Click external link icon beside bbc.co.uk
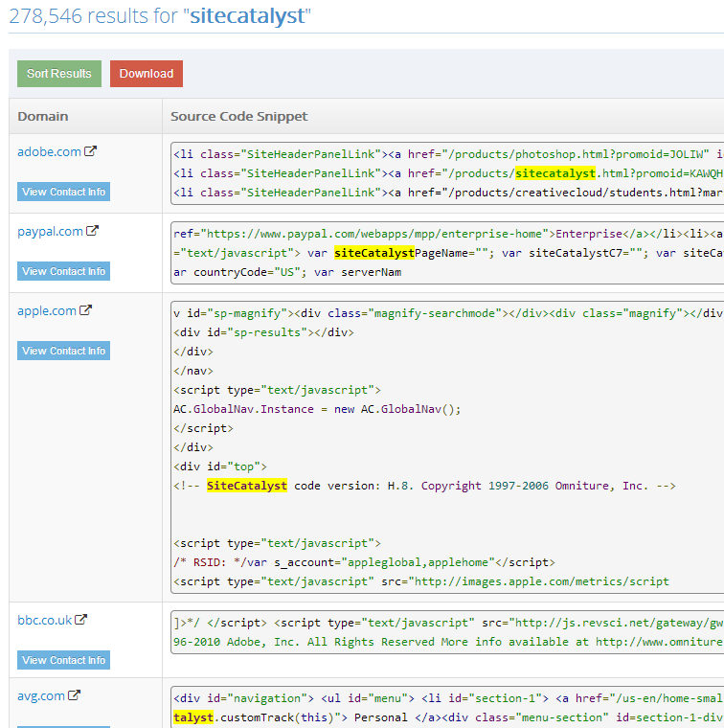This screenshot has width=724, height=728. point(81,620)
